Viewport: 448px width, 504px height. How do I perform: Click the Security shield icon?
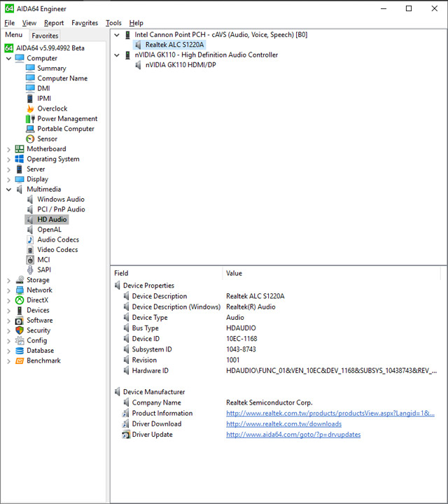point(20,330)
